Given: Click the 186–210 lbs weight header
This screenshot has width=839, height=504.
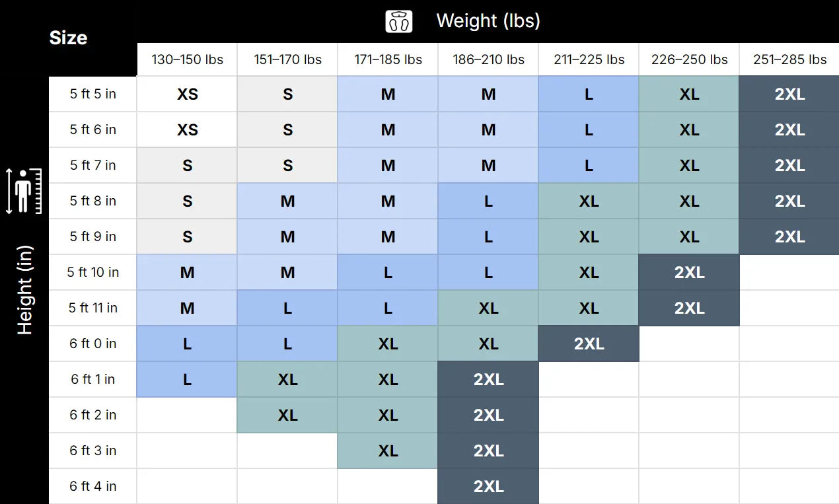Looking at the screenshot, I should click(x=488, y=59).
